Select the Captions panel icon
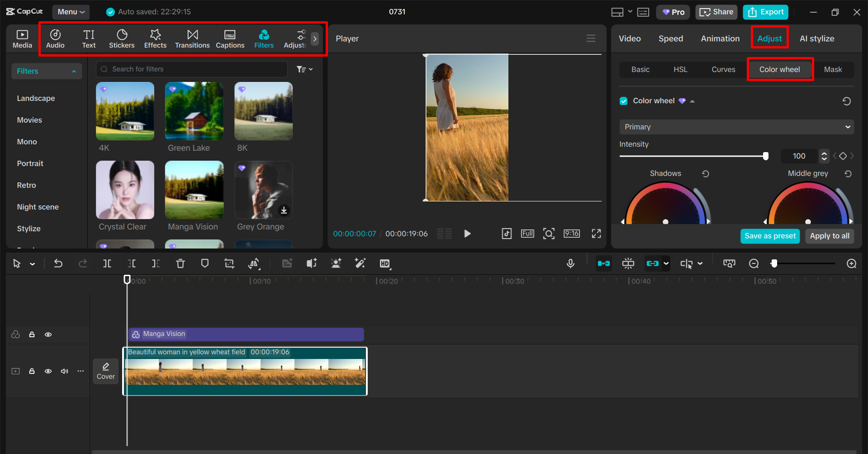The image size is (868, 454). click(230, 38)
